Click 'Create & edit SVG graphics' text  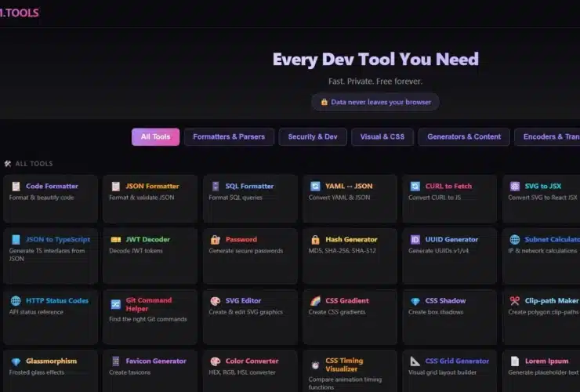point(245,312)
